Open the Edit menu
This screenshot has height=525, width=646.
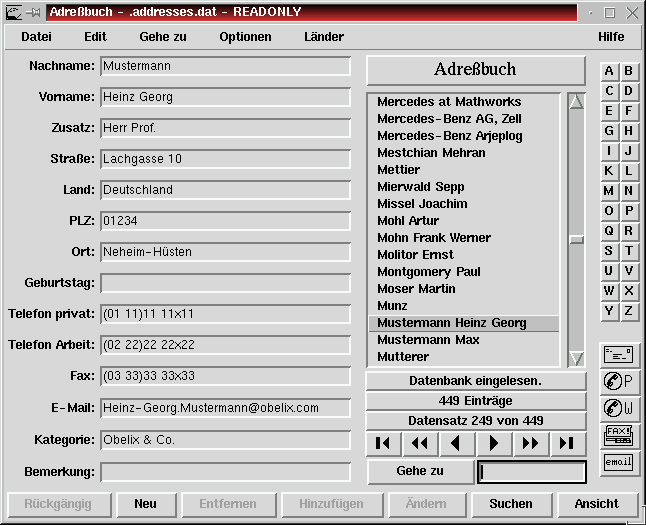(x=95, y=37)
